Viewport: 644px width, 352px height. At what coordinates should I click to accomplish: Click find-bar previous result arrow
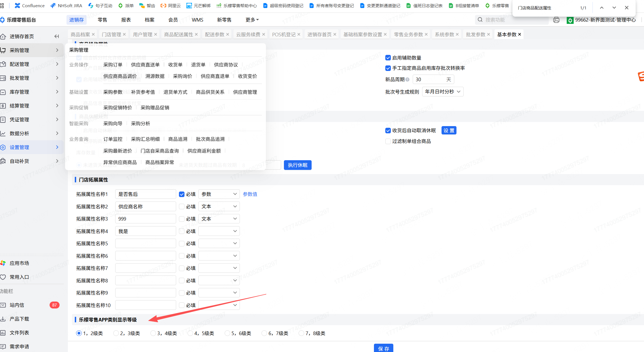[x=602, y=8]
